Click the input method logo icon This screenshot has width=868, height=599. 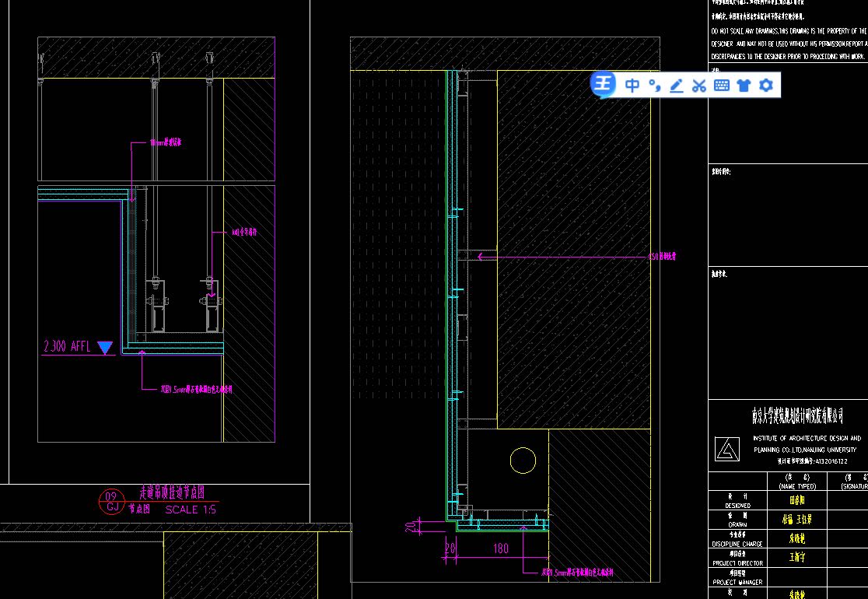(x=602, y=85)
